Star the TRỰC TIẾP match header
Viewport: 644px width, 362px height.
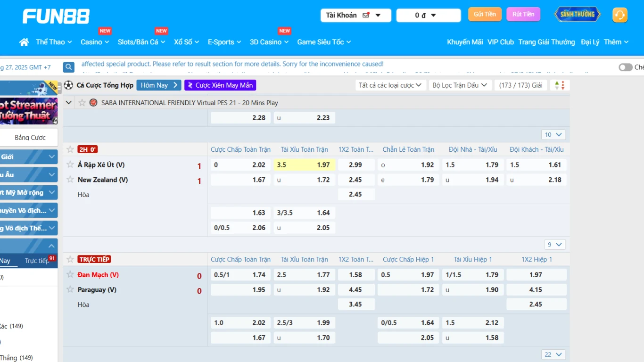(70, 259)
